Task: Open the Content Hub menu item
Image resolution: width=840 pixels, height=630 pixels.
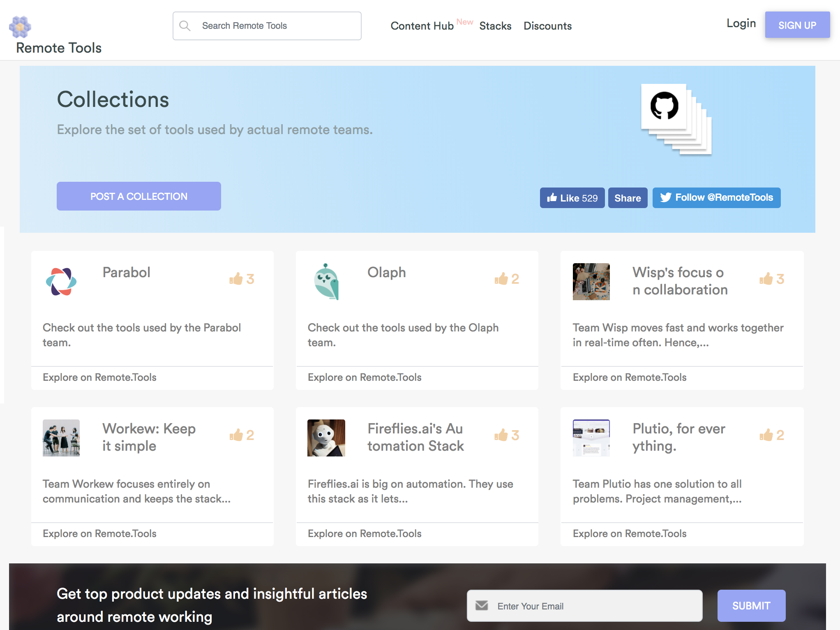Action: point(422,26)
